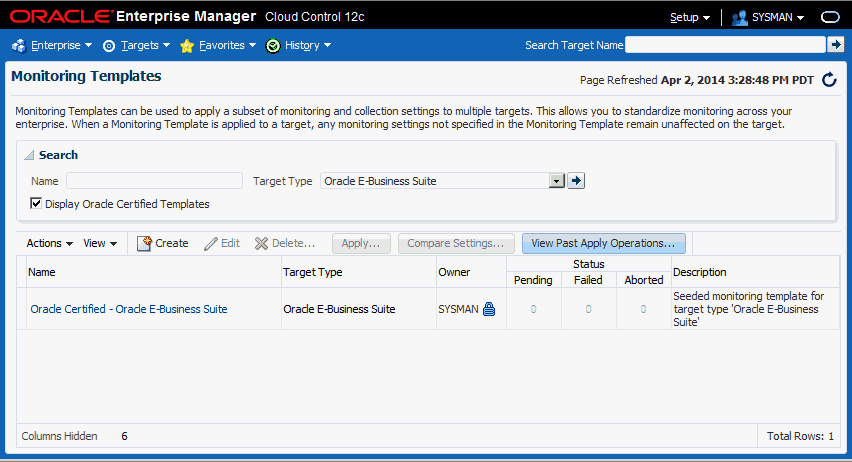
Task: Select the row header of the template row
Action: [x=22, y=309]
